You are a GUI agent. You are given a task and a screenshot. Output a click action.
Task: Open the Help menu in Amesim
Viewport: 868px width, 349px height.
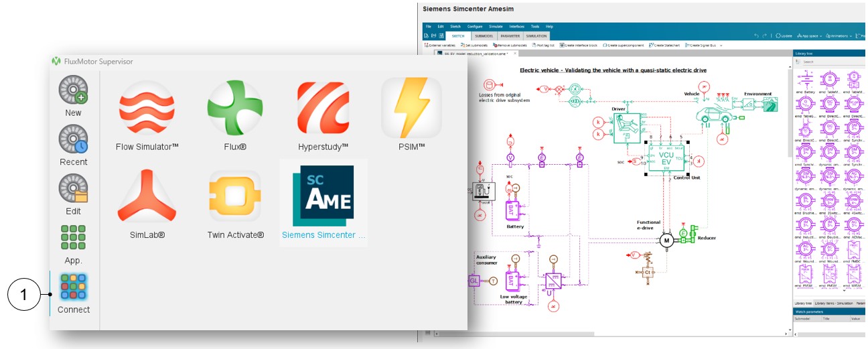(549, 26)
